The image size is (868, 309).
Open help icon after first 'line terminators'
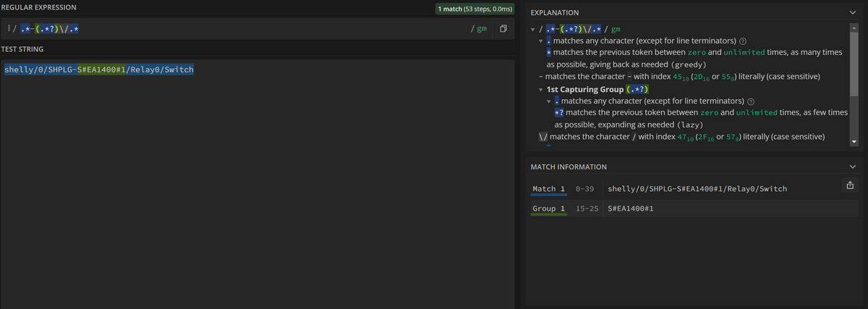tap(742, 41)
